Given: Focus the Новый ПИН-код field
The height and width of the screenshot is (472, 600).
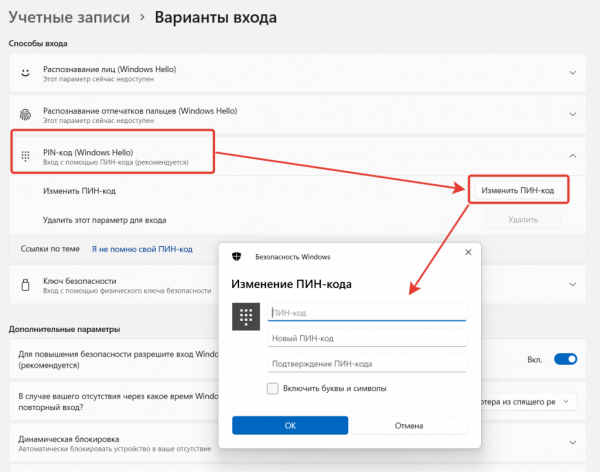Looking at the screenshot, I should coord(367,338).
